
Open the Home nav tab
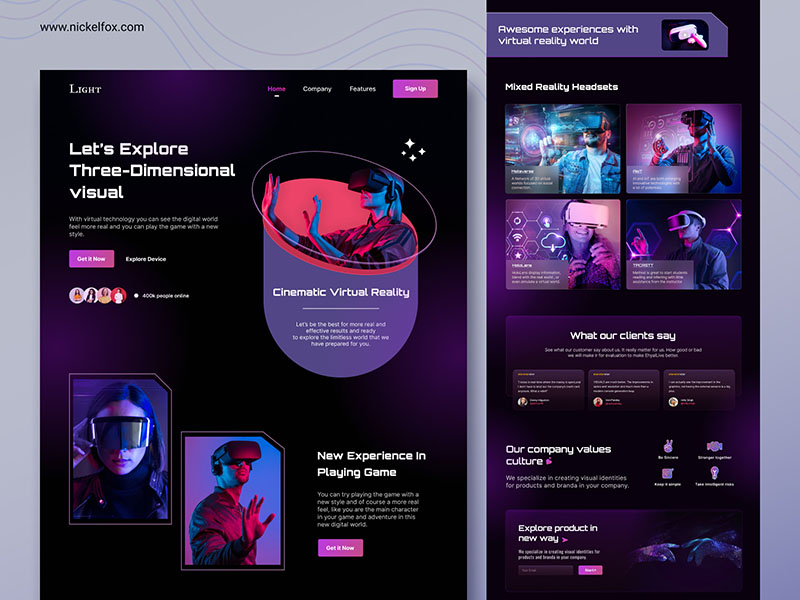click(277, 89)
